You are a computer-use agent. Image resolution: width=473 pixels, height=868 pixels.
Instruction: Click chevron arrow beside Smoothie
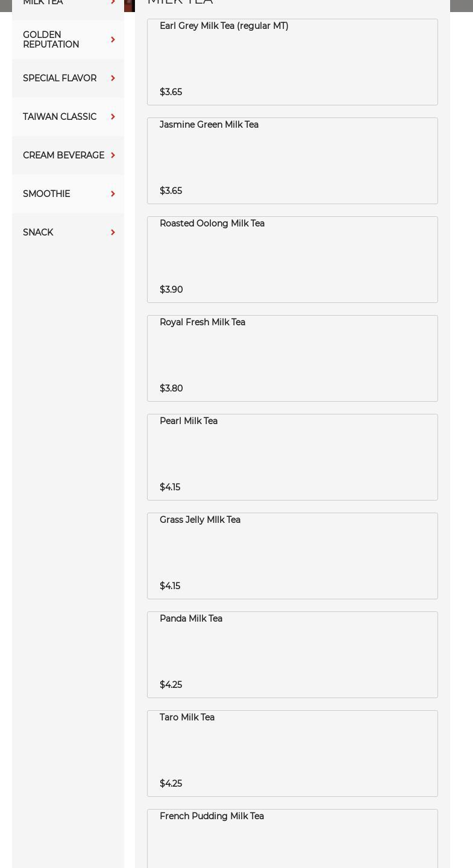click(x=113, y=194)
